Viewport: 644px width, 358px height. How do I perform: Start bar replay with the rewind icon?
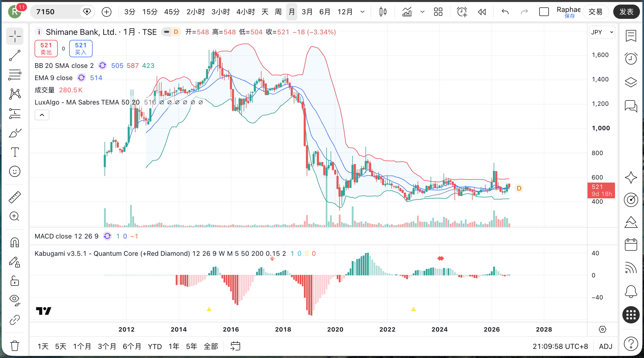(482, 12)
